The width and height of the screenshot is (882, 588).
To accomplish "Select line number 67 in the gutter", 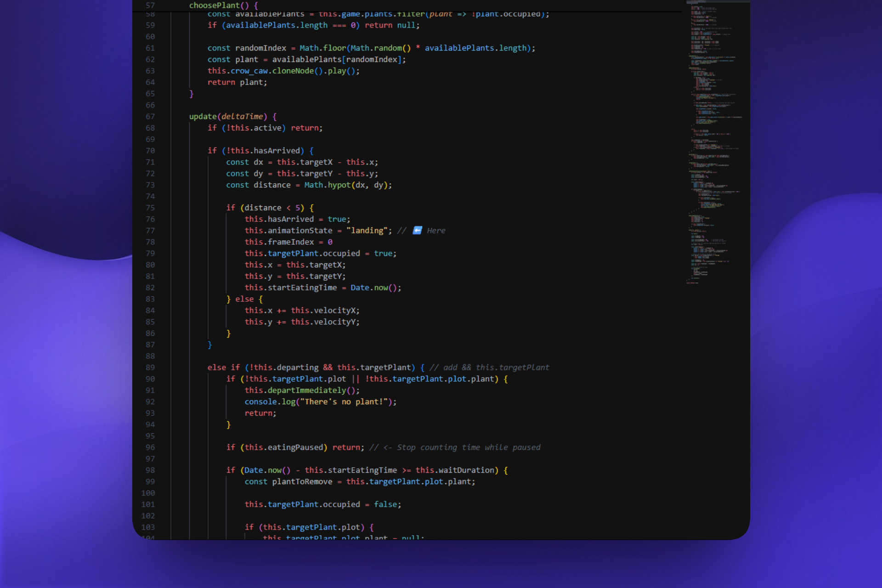I will [x=150, y=116].
